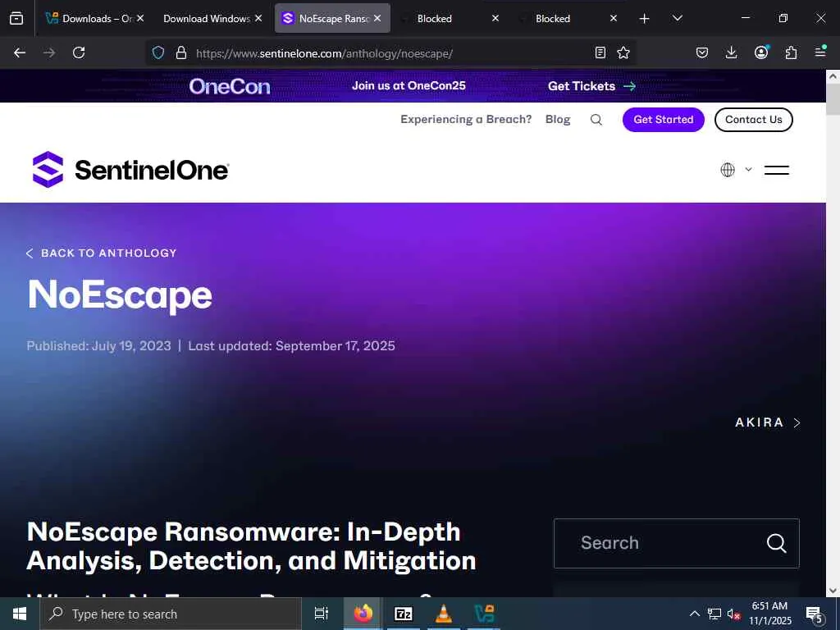This screenshot has width=840, height=630.
Task: Go Back to Anthology
Action: pyautogui.click(x=101, y=253)
